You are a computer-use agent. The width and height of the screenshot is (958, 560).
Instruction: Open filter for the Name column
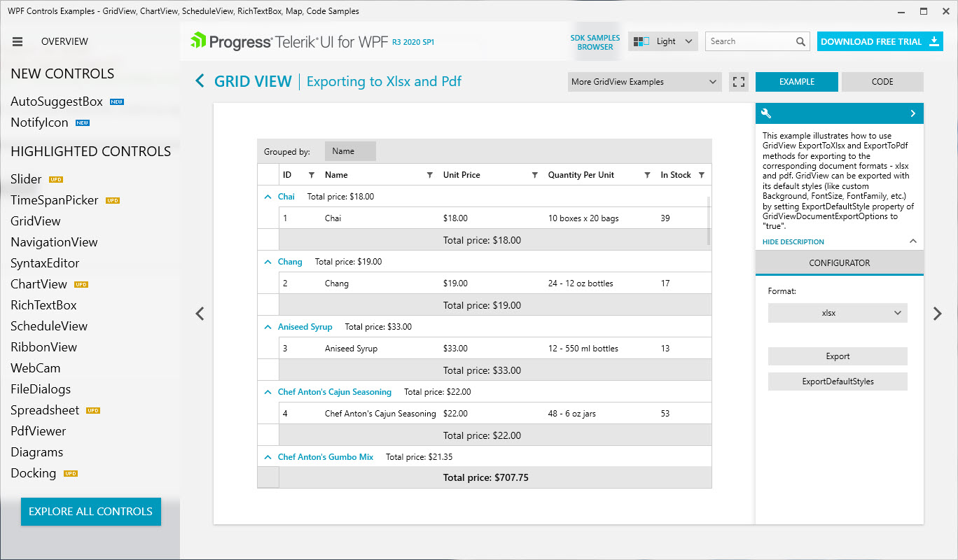click(430, 175)
